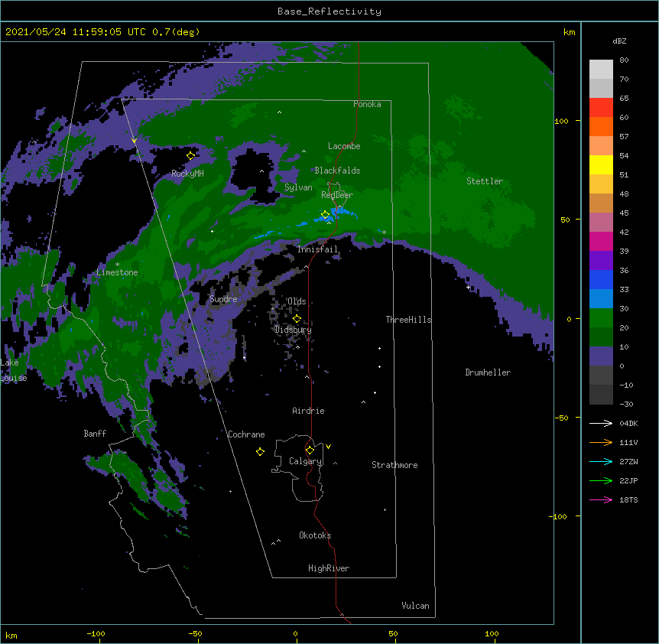Click the yellow diamond marker near RedDeer
The width and height of the screenshot is (659, 644).
[326, 215]
